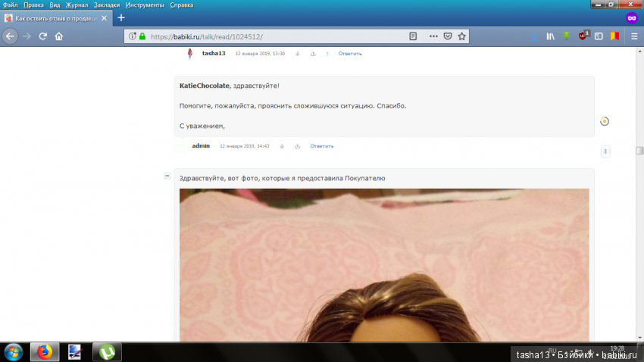Open uTorrent from the Windows taskbar
Image resolution: width=644 pixels, height=362 pixels.
point(107,351)
